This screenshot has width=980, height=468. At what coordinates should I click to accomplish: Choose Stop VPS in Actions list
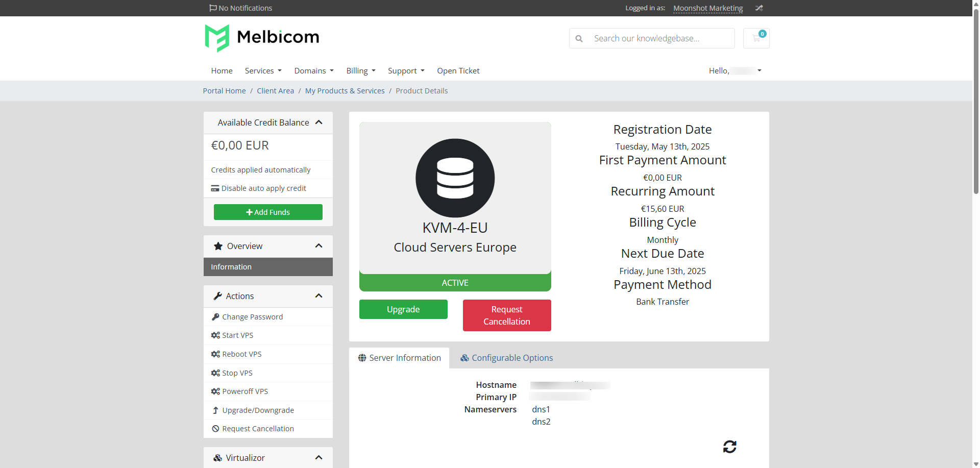tap(268, 373)
